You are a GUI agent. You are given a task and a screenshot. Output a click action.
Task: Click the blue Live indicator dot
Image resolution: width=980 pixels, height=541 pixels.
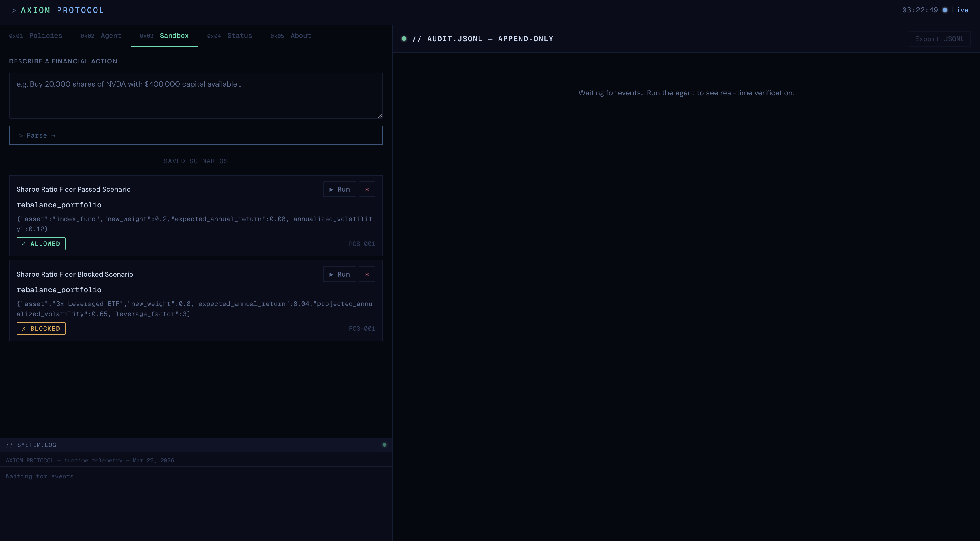[945, 10]
